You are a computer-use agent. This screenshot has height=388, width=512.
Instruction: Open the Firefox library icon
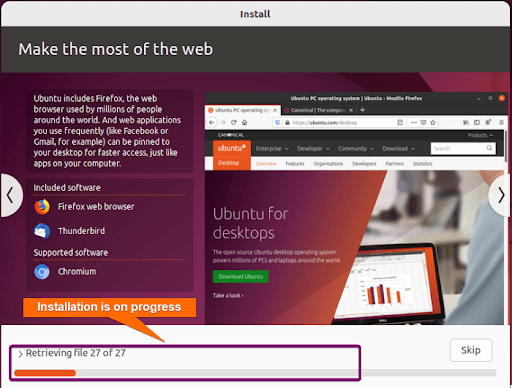coord(466,122)
